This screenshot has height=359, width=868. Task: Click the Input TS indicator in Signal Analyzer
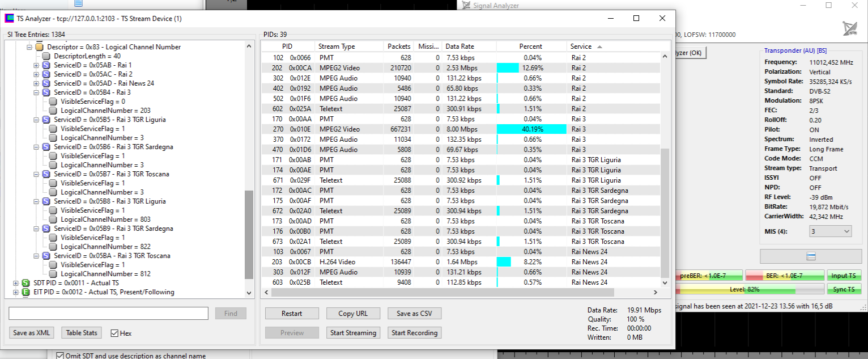(844, 276)
